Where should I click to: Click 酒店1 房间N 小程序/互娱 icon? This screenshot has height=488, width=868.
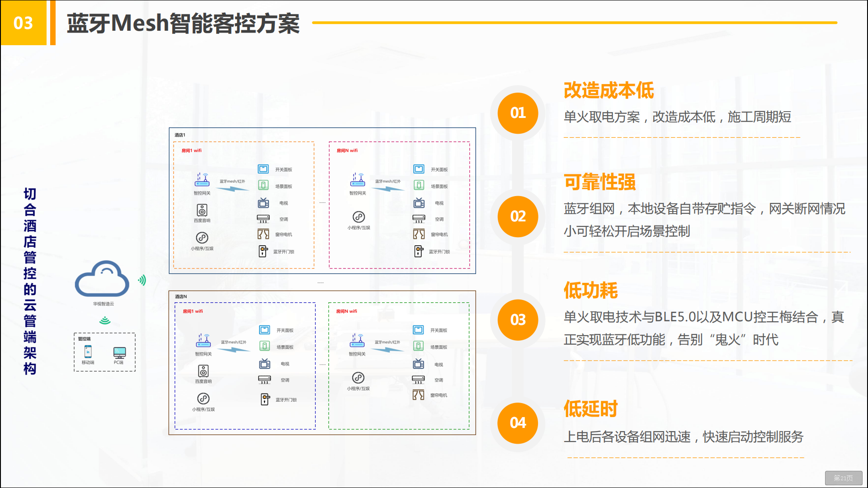pos(359,217)
